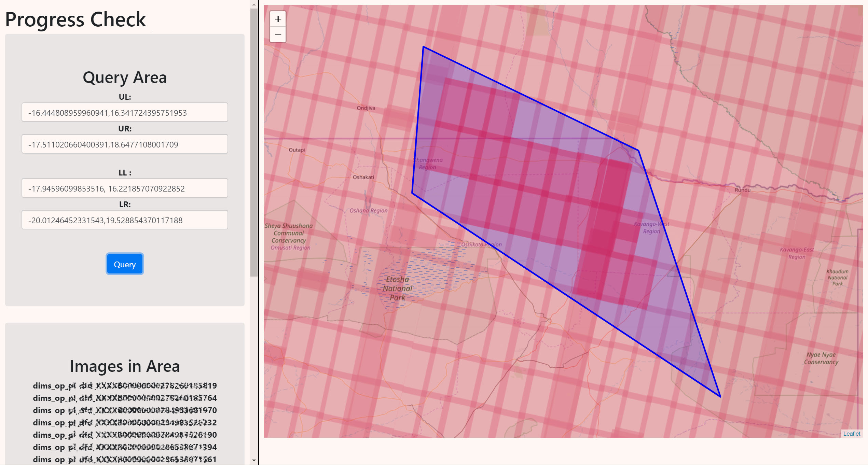Image resolution: width=868 pixels, height=465 pixels.
Task: Select image entry ending in 185819
Action: tap(125, 386)
